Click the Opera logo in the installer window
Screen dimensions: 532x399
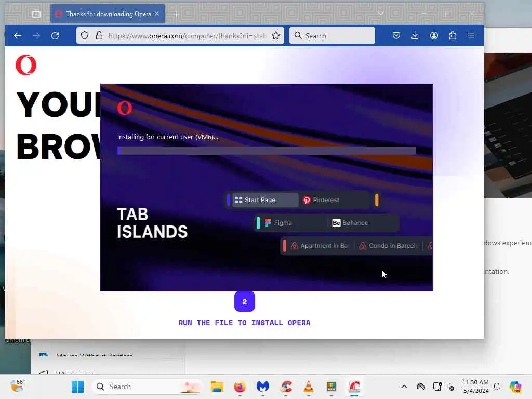click(125, 108)
